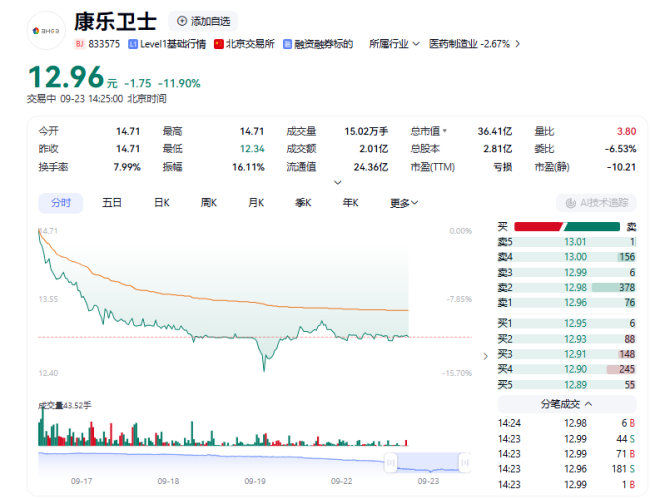Expand the 所属行业 arrow

point(417,44)
